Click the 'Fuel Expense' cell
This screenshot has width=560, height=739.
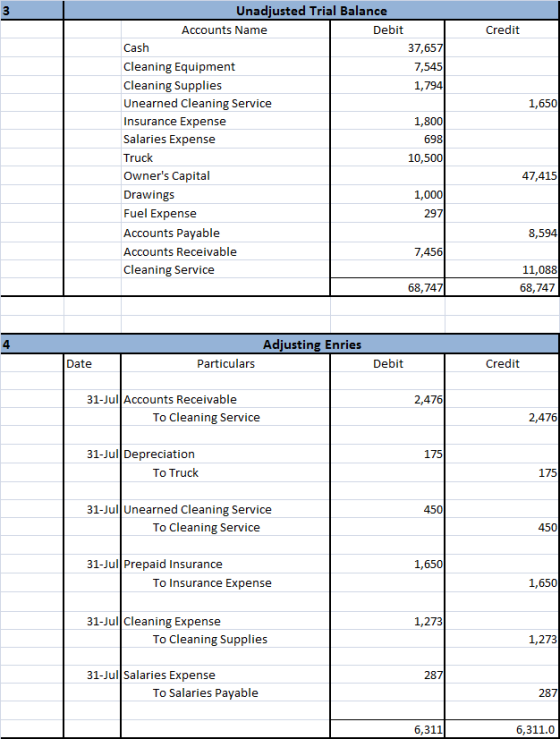coord(225,213)
